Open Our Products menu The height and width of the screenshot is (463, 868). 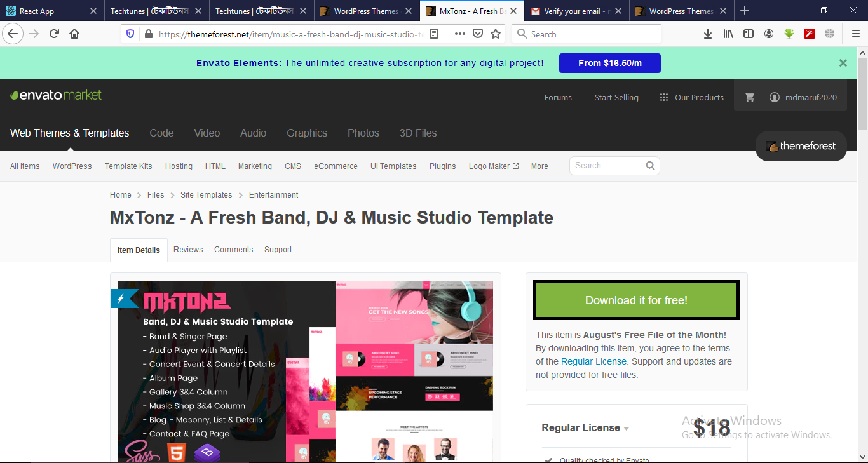click(691, 97)
